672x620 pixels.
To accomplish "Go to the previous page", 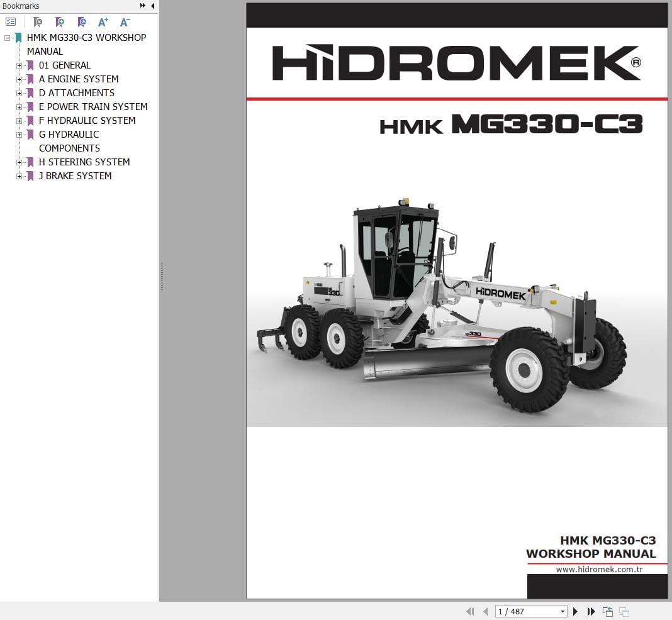I will click(x=485, y=611).
